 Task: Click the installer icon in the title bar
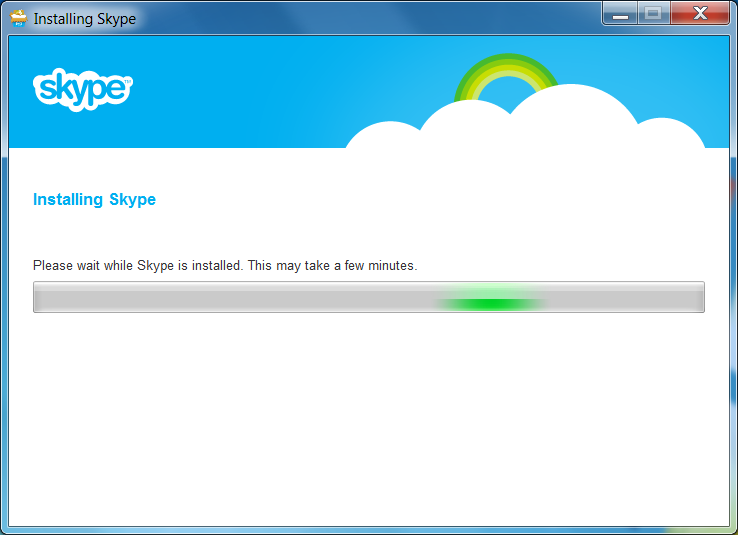coord(18,18)
